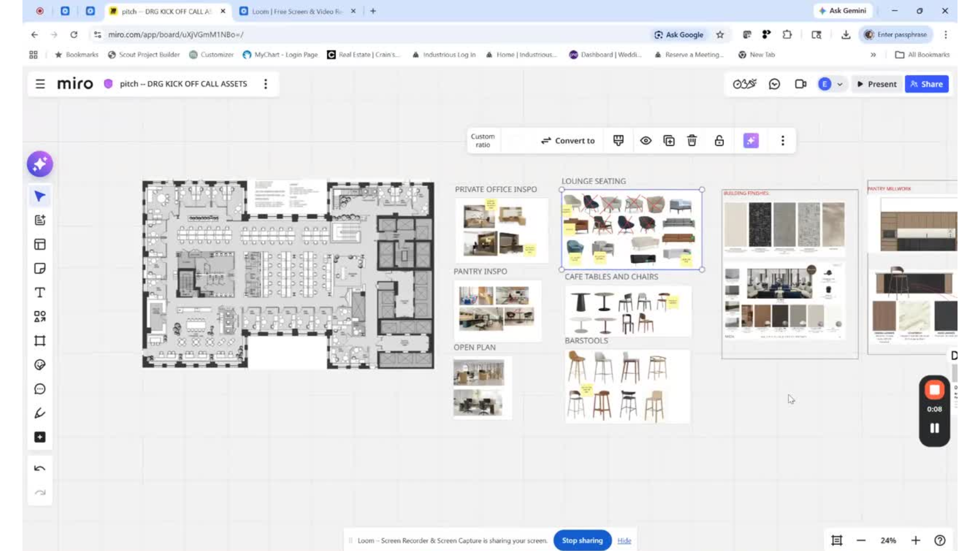Start video call icon
Viewport: 980px width, 551px height.
pyautogui.click(x=800, y=84)
